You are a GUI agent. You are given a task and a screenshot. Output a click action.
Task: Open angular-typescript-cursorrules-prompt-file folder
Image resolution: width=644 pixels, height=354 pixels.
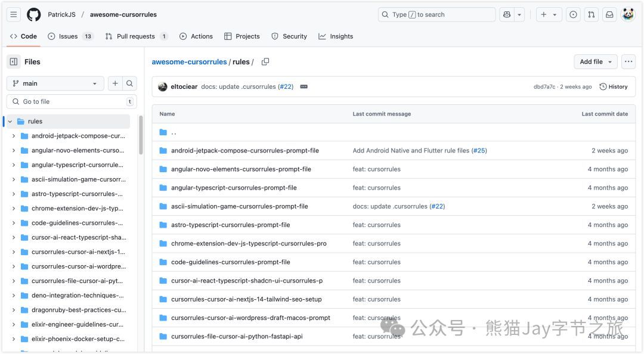click(x=234, y=188)
